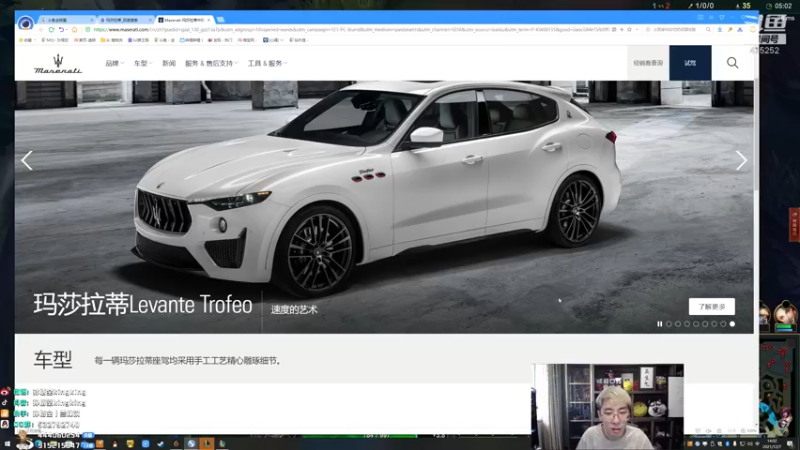Viewport: 800px width, 450px height.
Task: Click the dark blue 试驾 button
Action: coord(690,63)
